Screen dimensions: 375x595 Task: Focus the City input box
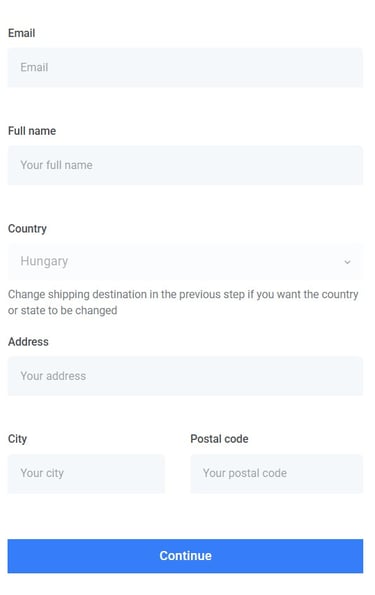[x=86, y=474]
